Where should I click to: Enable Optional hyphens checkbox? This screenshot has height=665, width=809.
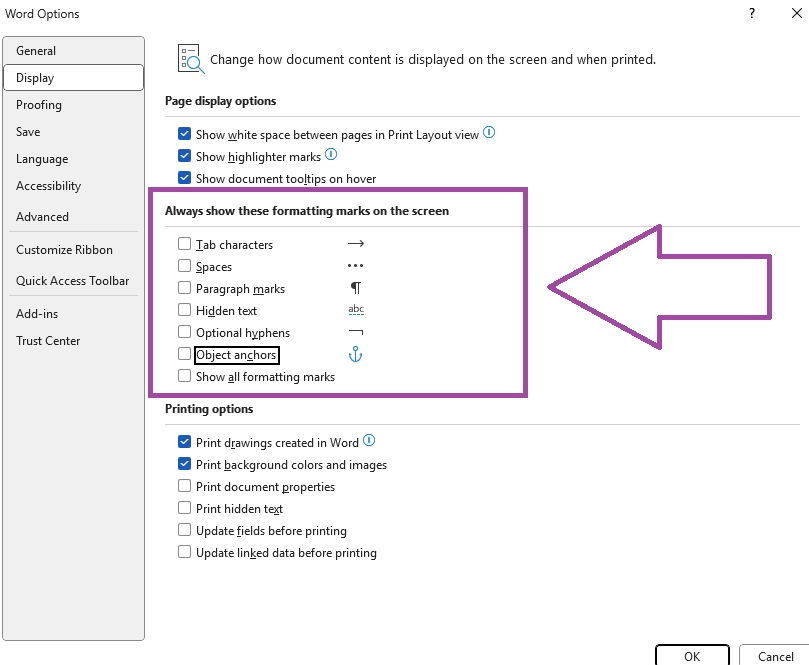point(184,332)
